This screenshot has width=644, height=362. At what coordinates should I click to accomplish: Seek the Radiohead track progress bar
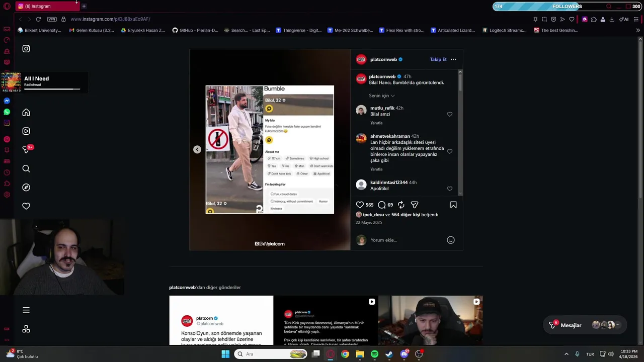coord(52,89)
